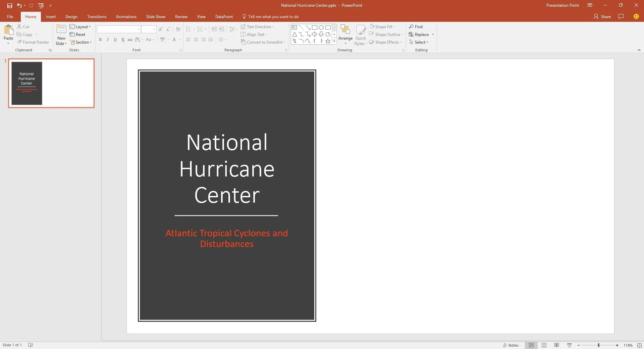This screenshot has width=644, height=349.
Task: Switch to the Transitions tab
Action: pyautogui.click(x=96, y=16)
